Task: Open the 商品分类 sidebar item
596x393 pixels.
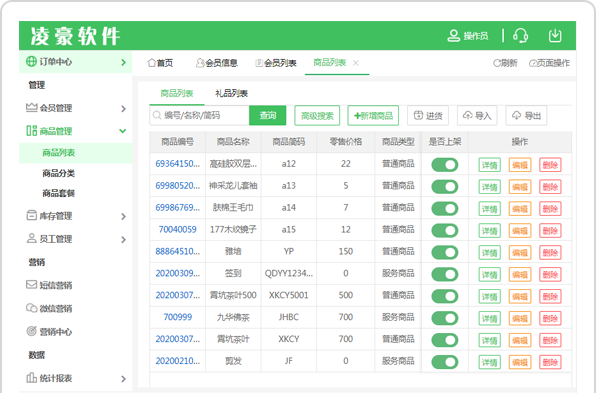Action: point(59,173)
